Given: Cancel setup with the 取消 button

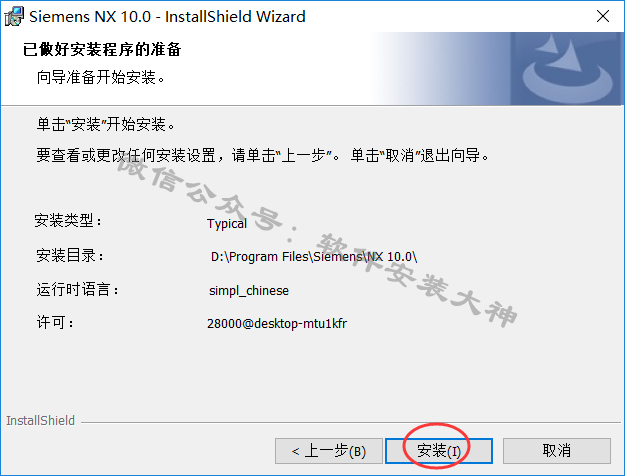Looking at the screenshot, I should tap(556, 451).
